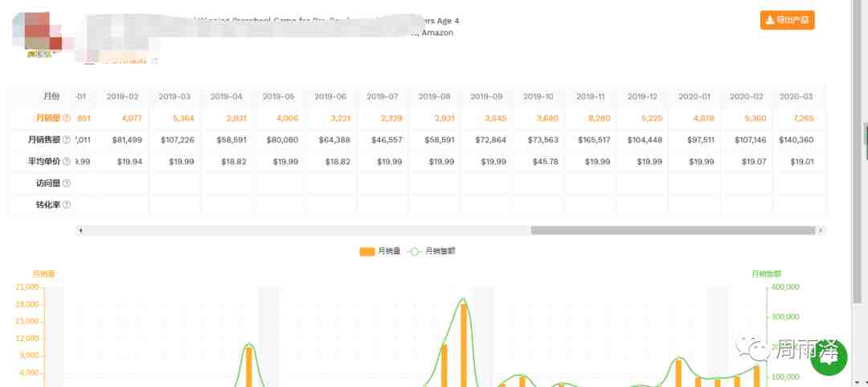Open help icon beside 月销量 row label
868x387 pixels.
point(67,118)
